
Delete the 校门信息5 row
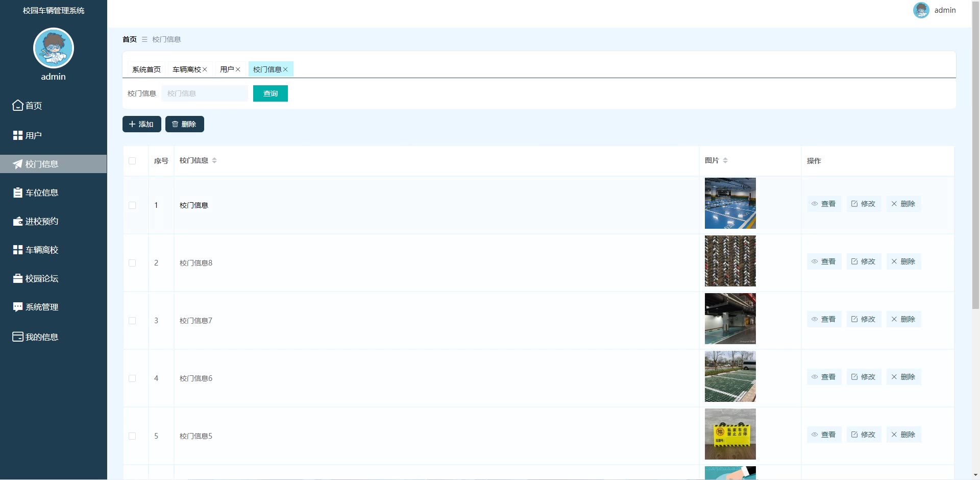903,435
